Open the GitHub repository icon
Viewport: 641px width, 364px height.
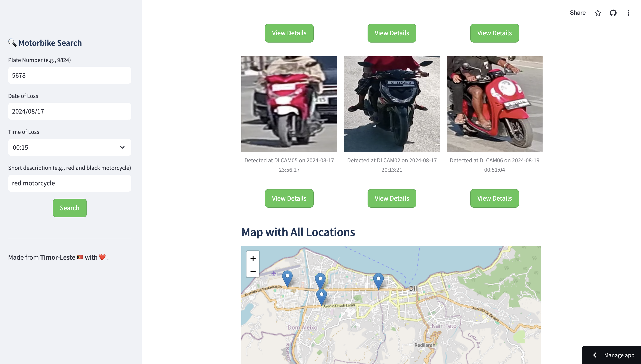pos(613,13)
